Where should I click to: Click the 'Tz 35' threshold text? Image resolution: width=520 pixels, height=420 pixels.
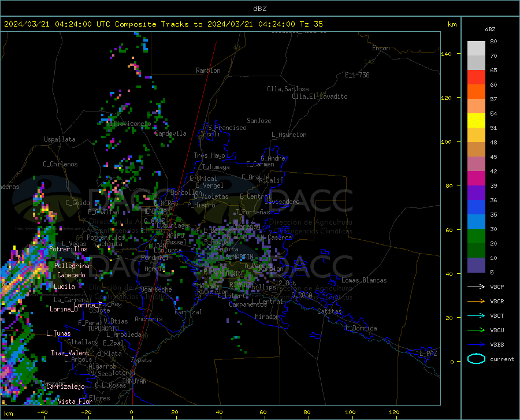point(311,24)
